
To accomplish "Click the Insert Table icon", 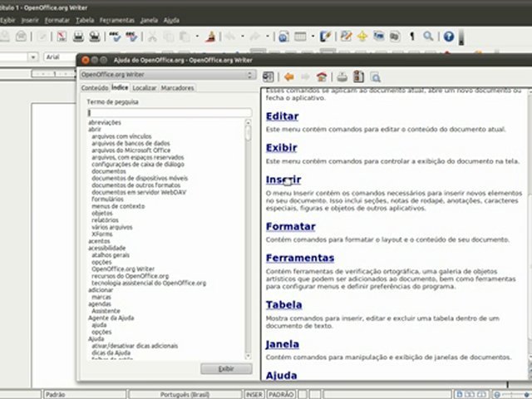I will pos(300,37).
